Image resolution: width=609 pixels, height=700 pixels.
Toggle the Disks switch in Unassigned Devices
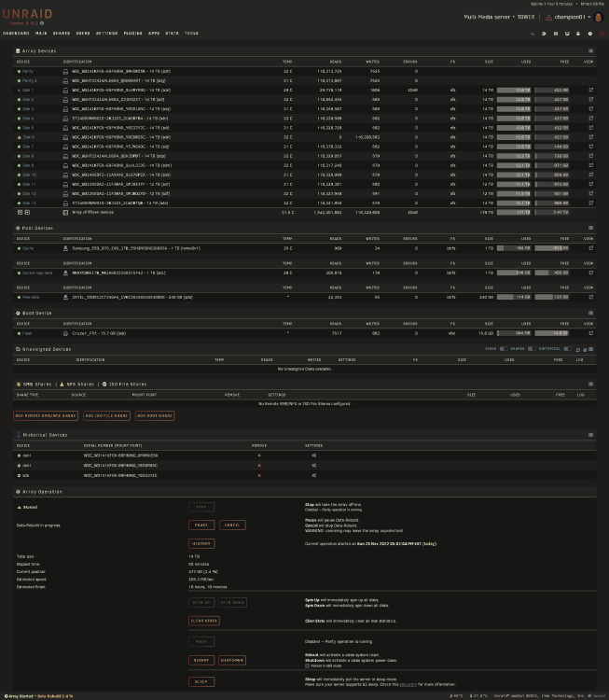504,349
